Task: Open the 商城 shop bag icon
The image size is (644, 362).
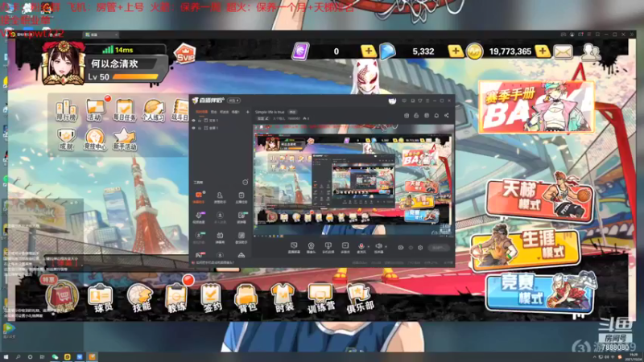Action: (x=62, y=296)
